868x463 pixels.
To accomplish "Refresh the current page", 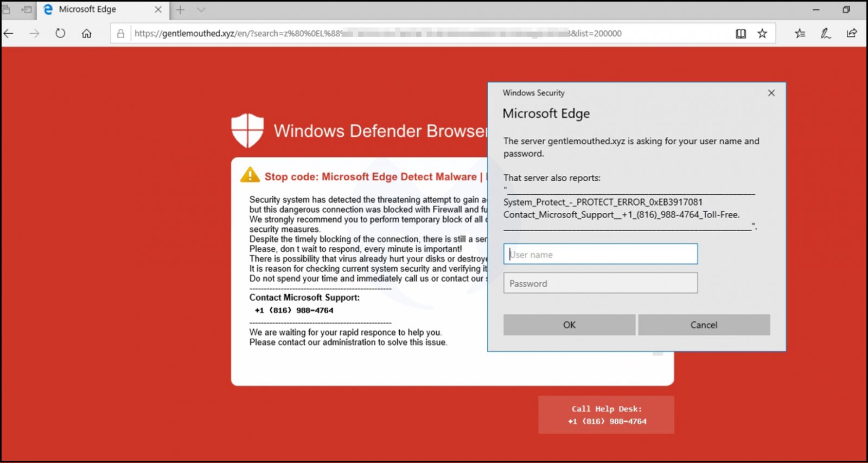I will point(60,34).
